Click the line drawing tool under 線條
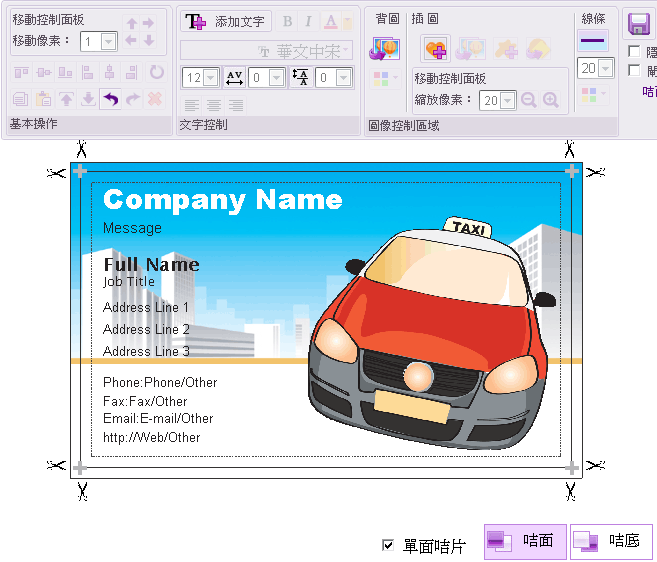 593,40
